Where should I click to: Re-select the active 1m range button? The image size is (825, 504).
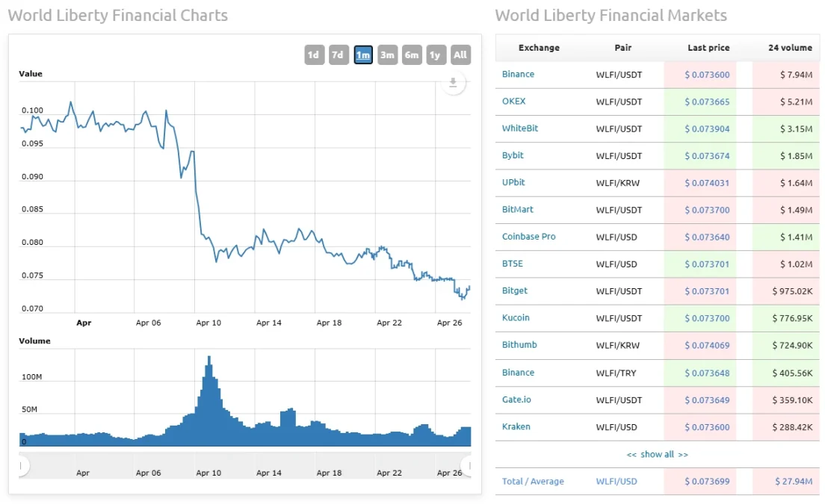(x=362, y=55)
